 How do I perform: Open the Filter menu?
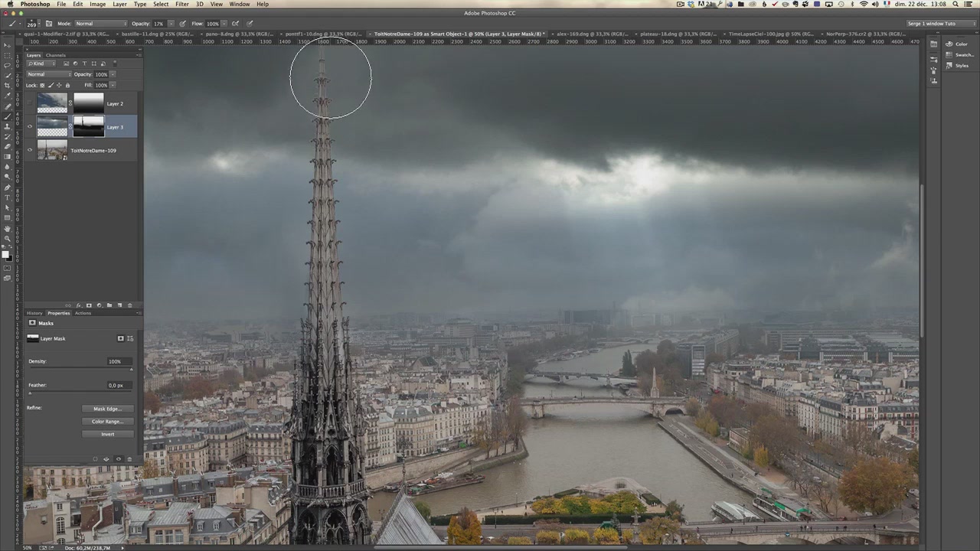[182, 4]
